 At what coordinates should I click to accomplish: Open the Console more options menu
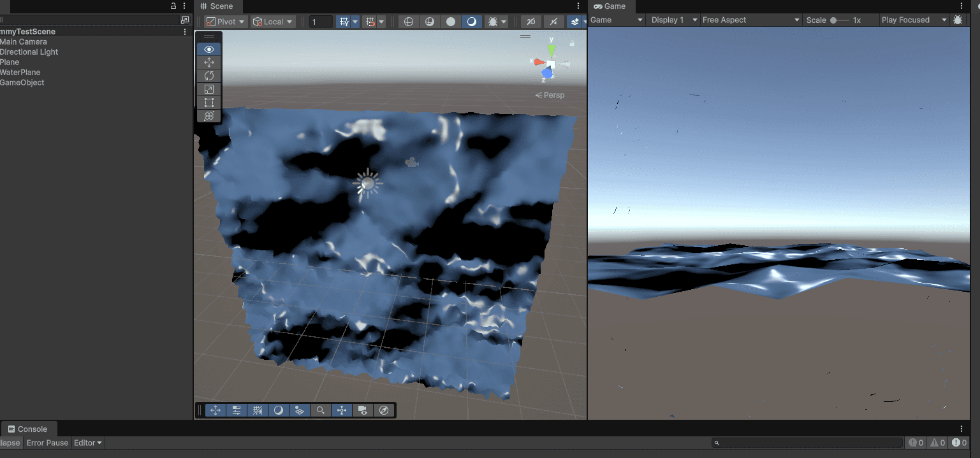pos(962,429)
